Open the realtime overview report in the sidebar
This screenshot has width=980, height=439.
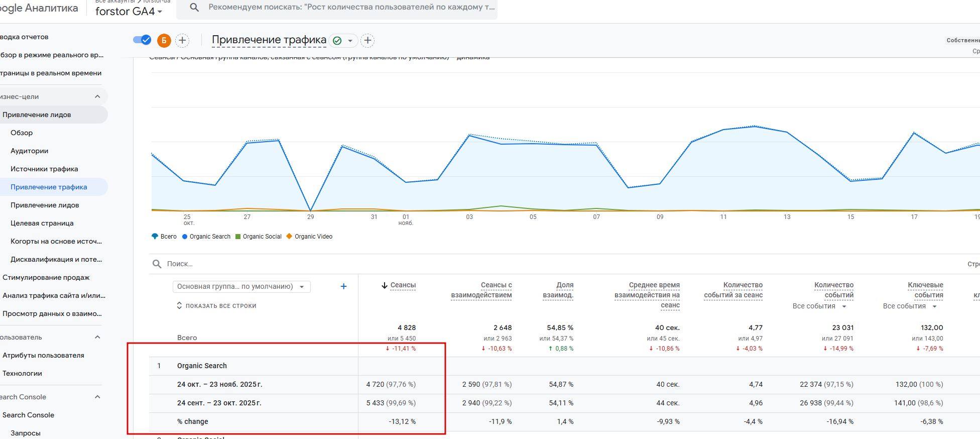52,55
